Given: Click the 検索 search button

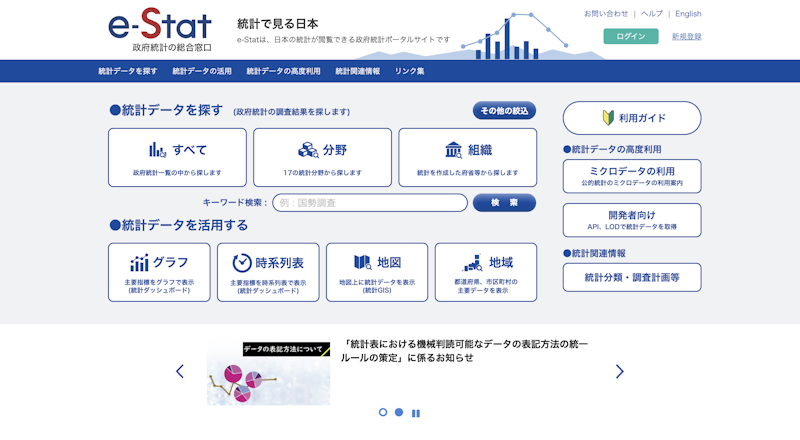Looking at the screenshot, I should click(x=504, y=203).
